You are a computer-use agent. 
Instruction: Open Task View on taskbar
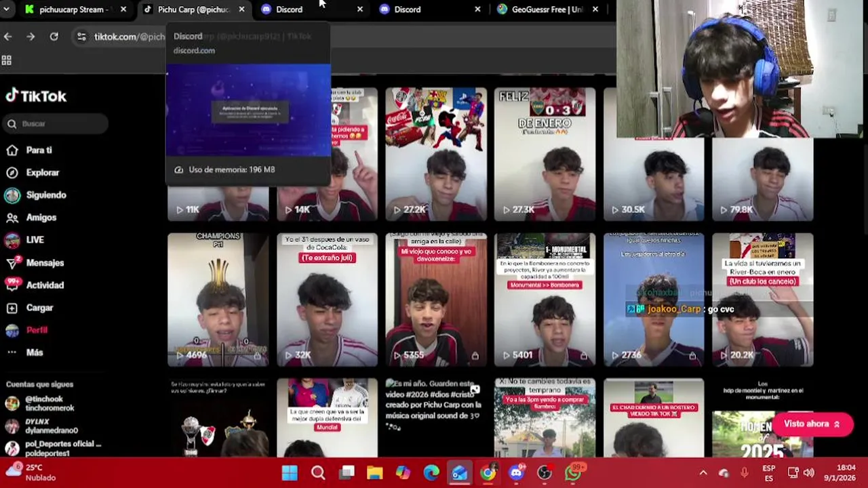pyautogui.click(x=347, y=473)
